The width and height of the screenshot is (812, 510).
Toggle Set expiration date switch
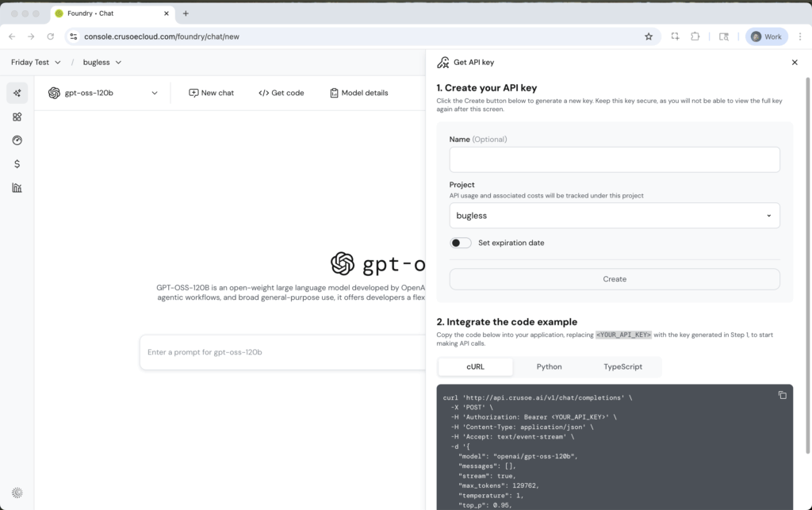[461, 243]
